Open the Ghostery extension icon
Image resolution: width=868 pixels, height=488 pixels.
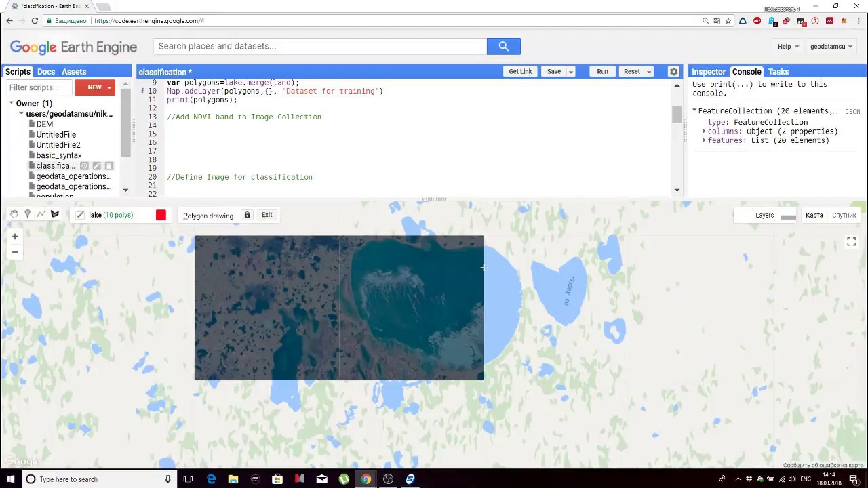(x=772, y=21)
